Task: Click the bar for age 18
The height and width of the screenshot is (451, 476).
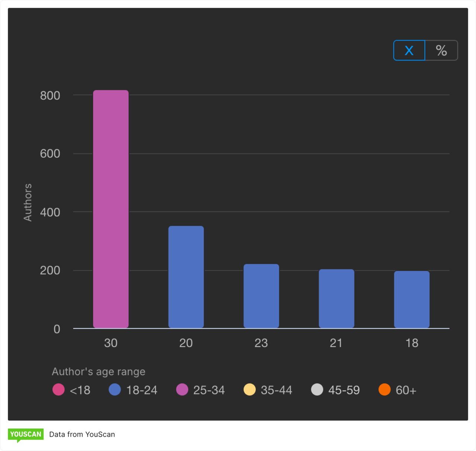Action: [x=412, y=300]
